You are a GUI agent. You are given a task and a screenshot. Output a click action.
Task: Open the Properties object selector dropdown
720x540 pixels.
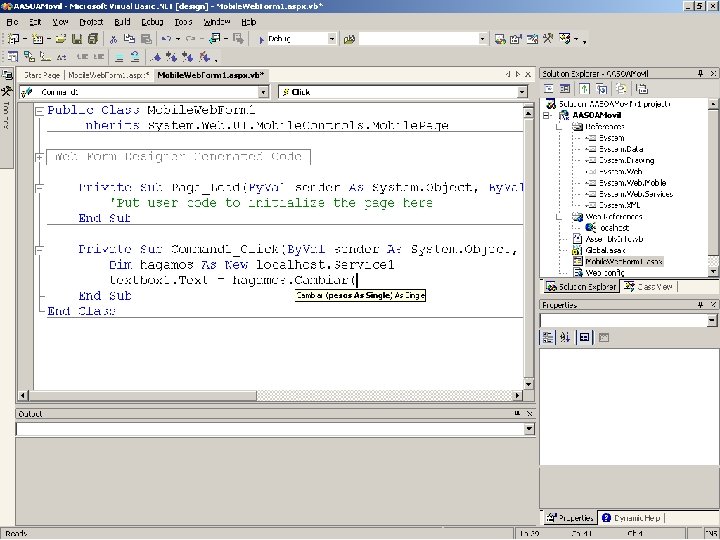pos(712,320)
